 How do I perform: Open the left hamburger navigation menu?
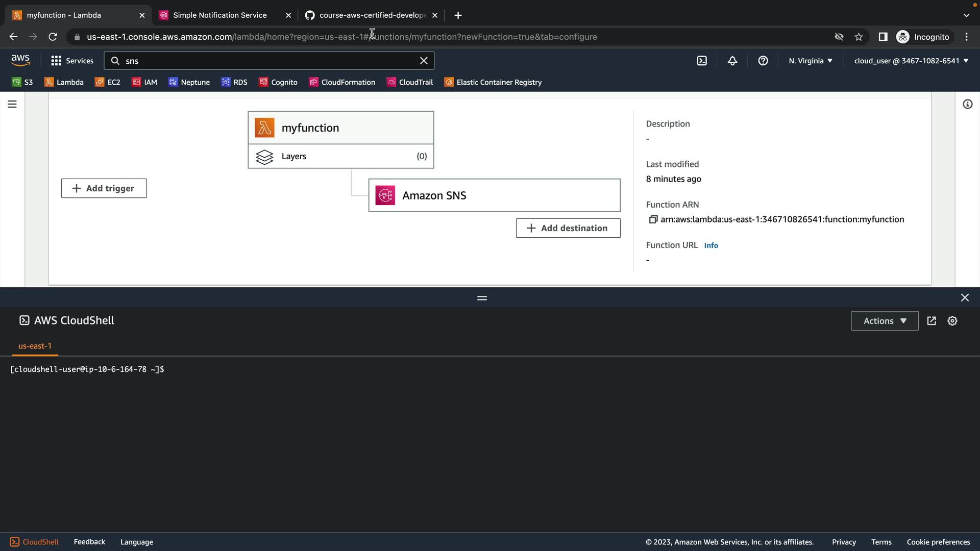point(12,104)
